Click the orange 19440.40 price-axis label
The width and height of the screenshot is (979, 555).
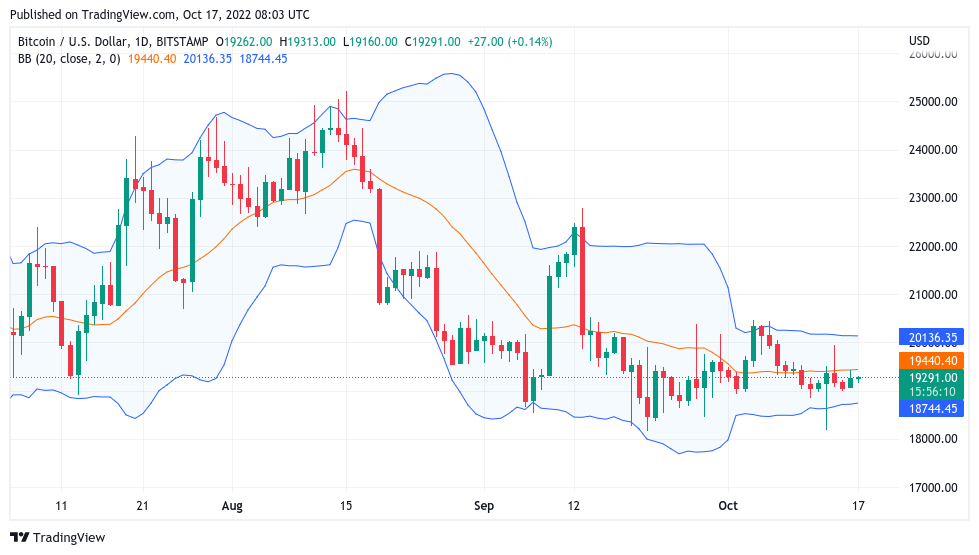tap(934, 361)
